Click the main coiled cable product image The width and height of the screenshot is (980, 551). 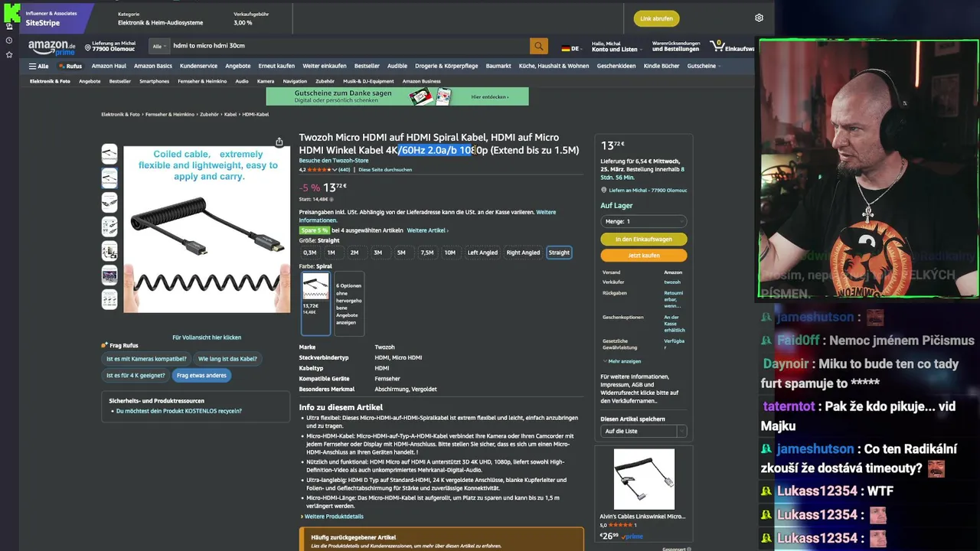[x=207, y=229]
